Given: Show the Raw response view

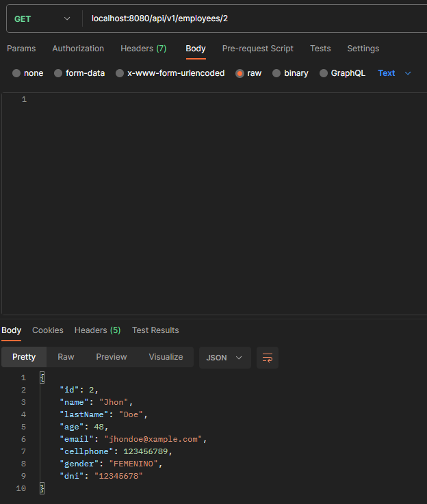Looking at the screenshot, I should tap(66, 357).
